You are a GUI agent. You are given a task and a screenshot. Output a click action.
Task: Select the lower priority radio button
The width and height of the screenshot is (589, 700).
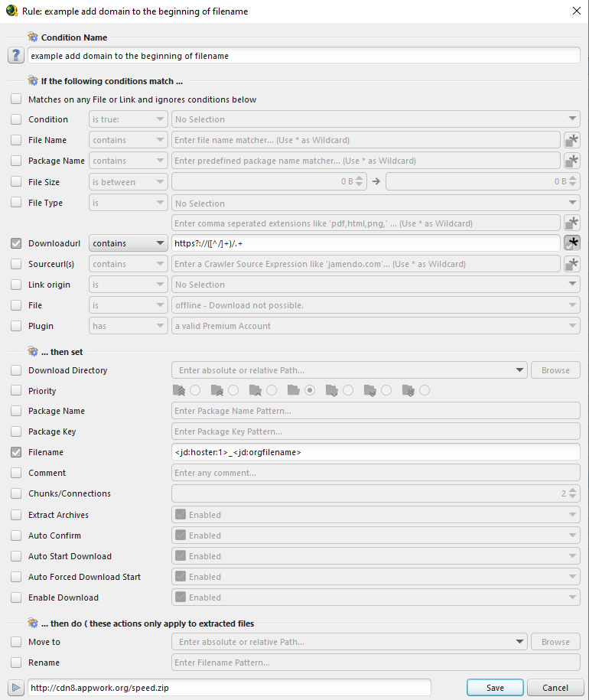pyautogui.click(x=386, y=391)
